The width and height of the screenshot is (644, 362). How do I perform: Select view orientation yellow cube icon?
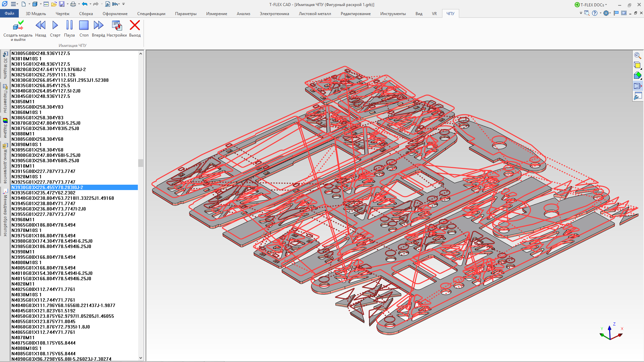(x=638, y=65)
